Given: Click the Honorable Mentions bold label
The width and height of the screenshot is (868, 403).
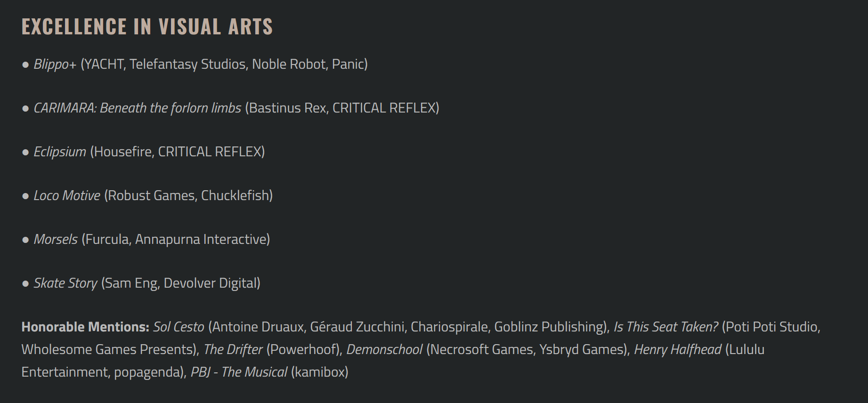Looking at the screenshot, I should click(x=85, y=327).
